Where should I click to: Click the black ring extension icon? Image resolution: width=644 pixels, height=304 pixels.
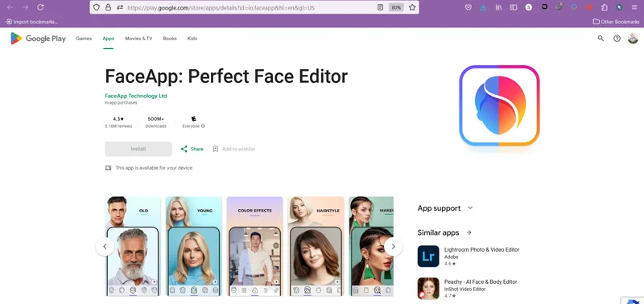click(544, 6)
